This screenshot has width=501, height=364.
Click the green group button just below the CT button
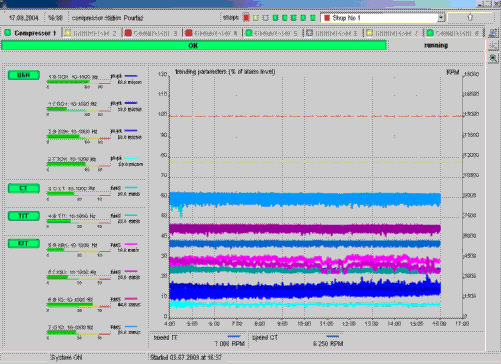[x=23, y=216]
